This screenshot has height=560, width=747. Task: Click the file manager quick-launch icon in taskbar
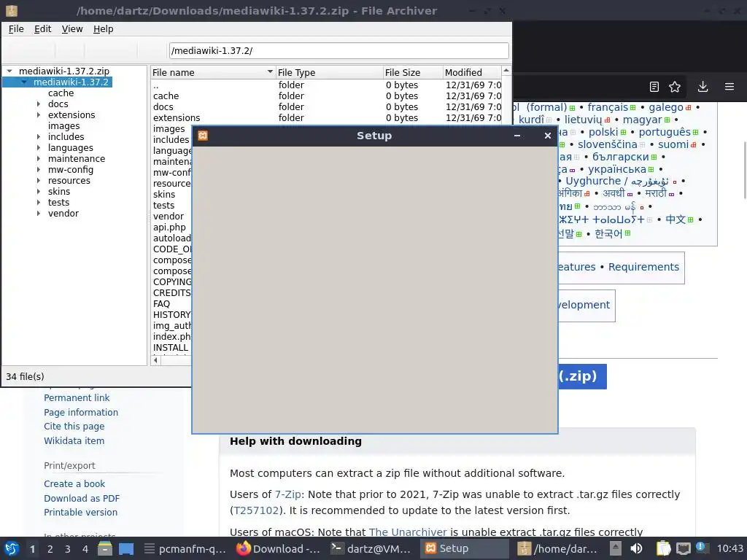click(105, 548)
